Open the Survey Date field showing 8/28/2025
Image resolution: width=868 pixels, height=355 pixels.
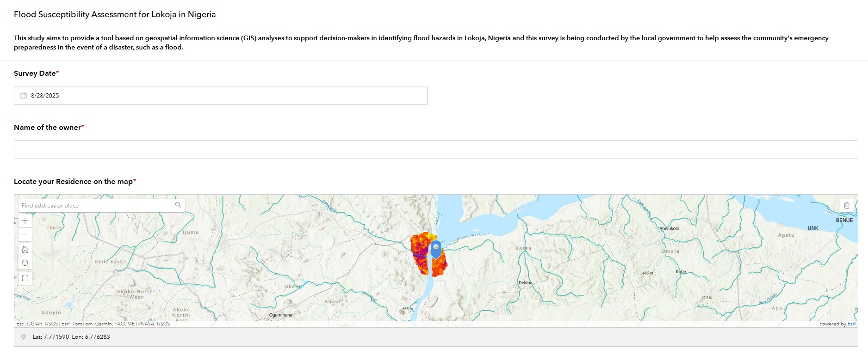click(220, 96)
